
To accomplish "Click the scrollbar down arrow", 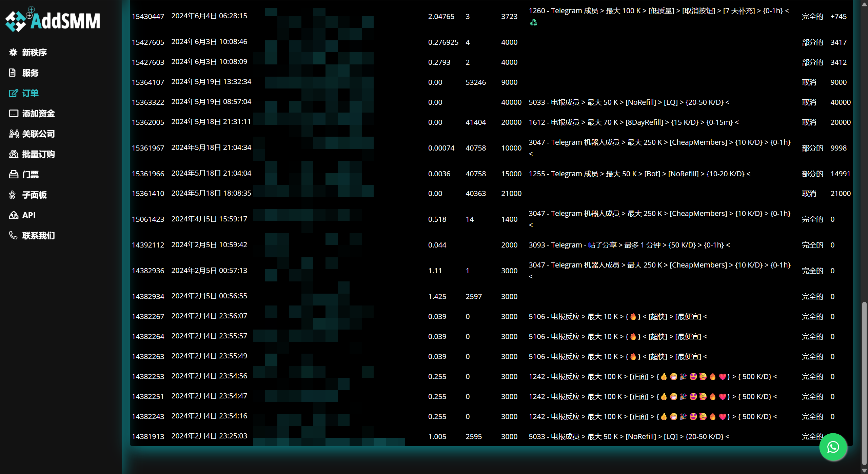I will click(864, 471).
